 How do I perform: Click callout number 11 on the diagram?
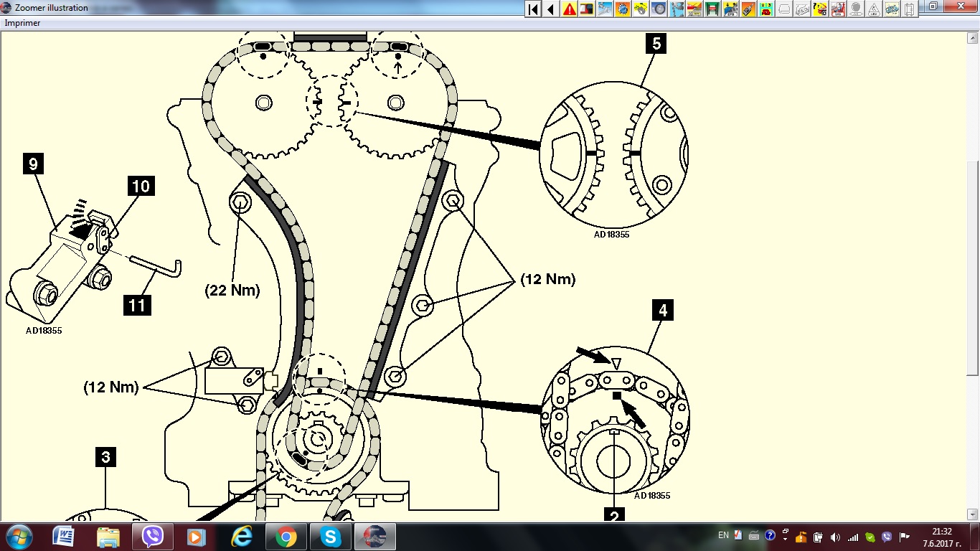pos(136,306)
